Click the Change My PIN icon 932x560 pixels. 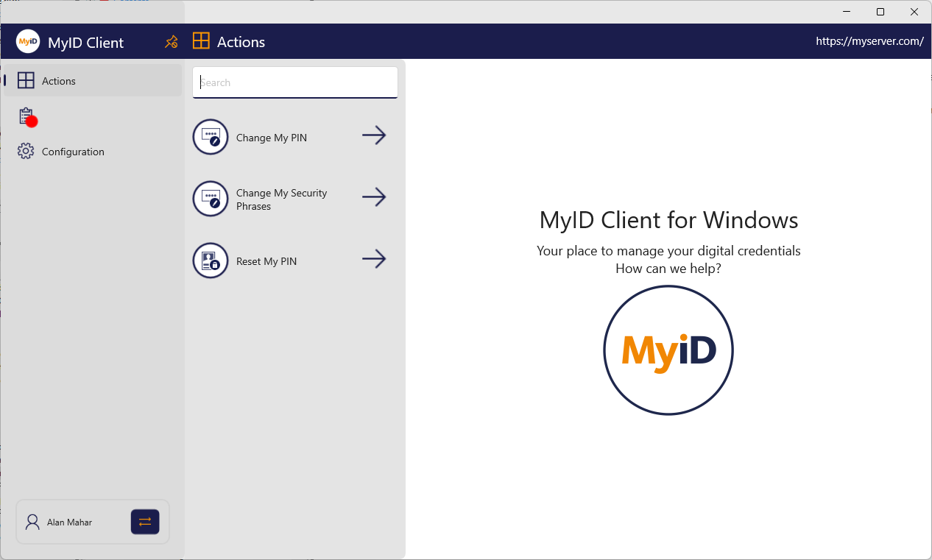coord(211,137)
